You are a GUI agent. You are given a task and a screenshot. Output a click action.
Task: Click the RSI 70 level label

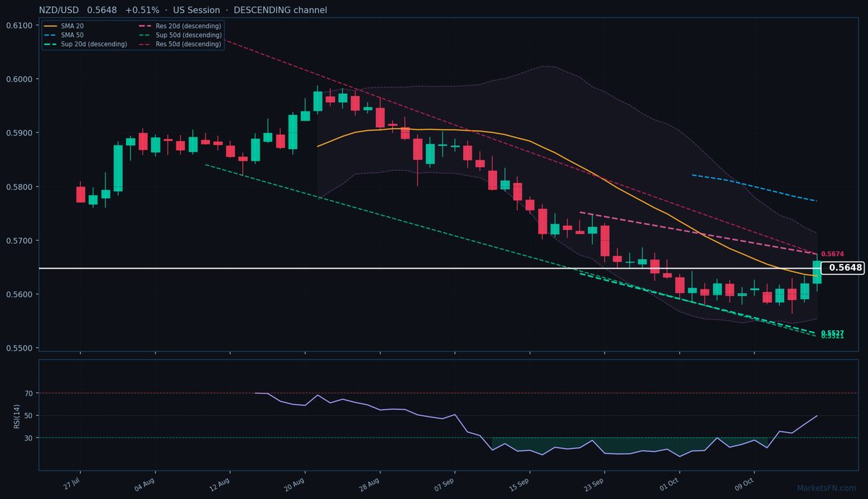[x=28, y=393]
